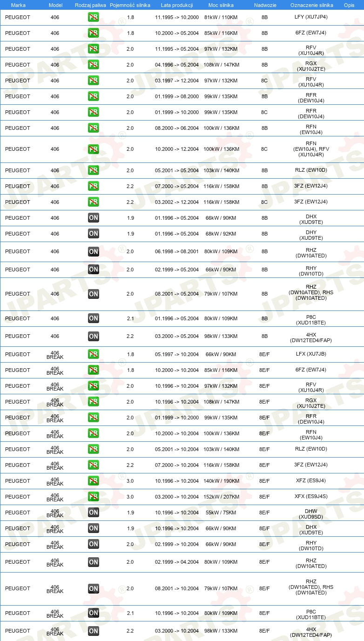The image size is (364, 641).
Task: Select the LFX (XU7JB) engine code cell
Action: [311, 354]
